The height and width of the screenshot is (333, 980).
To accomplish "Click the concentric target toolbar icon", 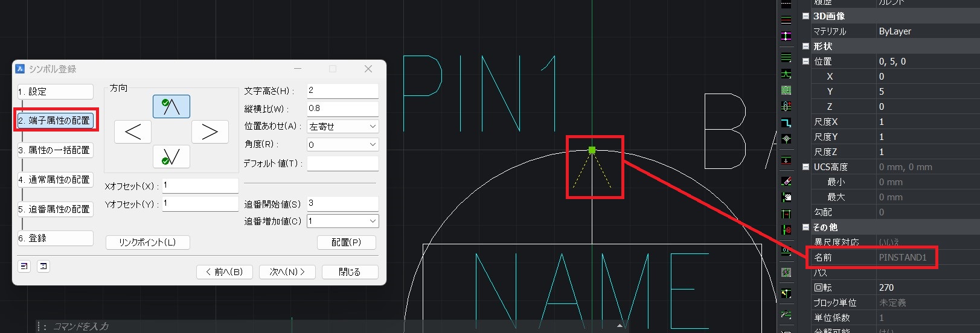I will click(786, 139).
